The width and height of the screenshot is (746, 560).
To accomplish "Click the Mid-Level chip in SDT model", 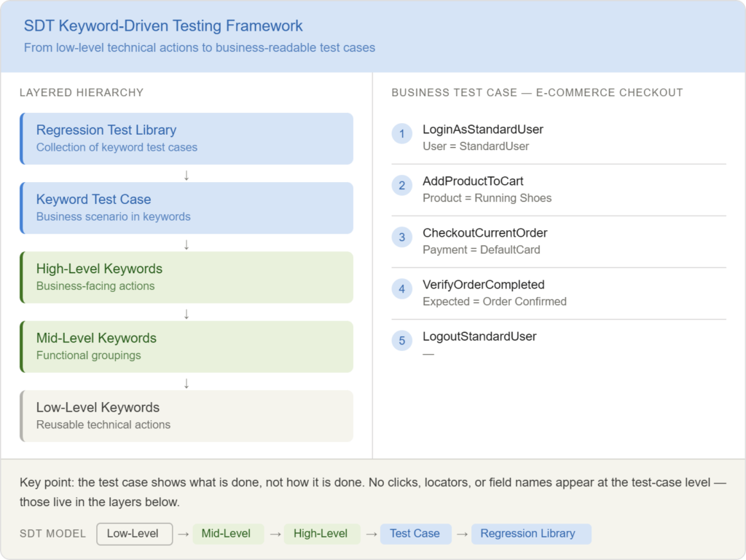I will pos(226,534).
